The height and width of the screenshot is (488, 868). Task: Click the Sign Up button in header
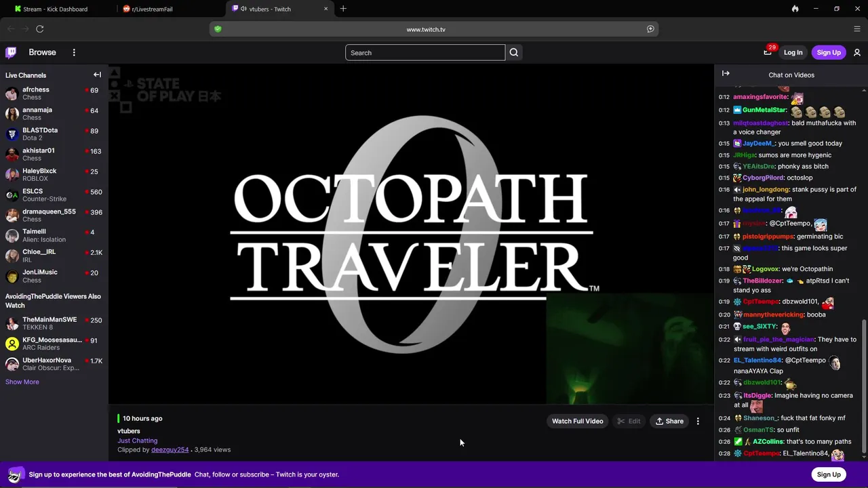(x=829, y=52)
